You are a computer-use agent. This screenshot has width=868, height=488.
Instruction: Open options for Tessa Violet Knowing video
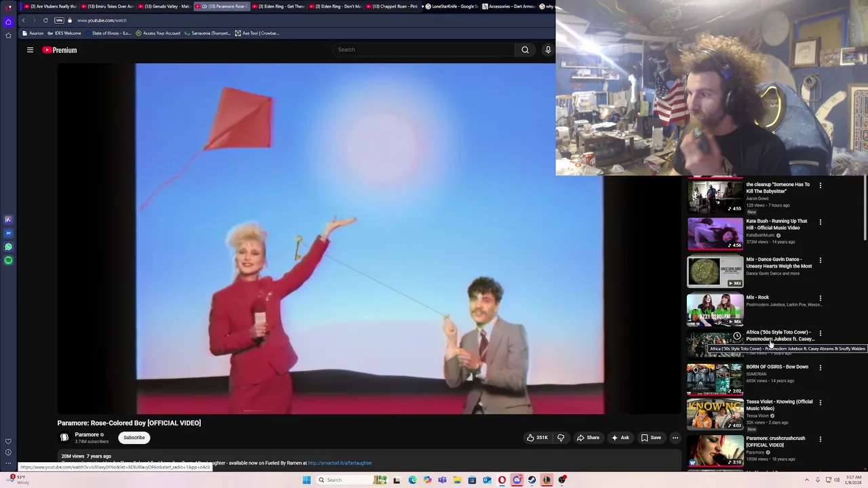pyautogui.click(x=821, y=403)
